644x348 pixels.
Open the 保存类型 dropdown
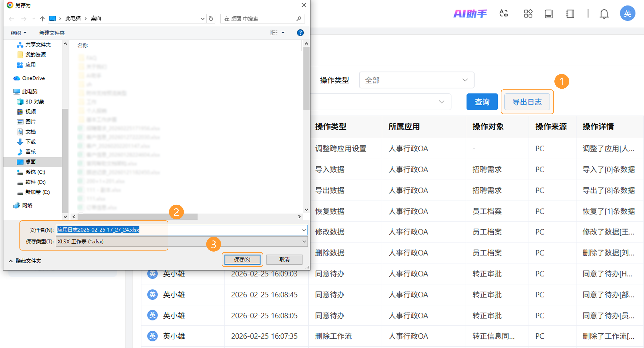[x=304, y=242]
